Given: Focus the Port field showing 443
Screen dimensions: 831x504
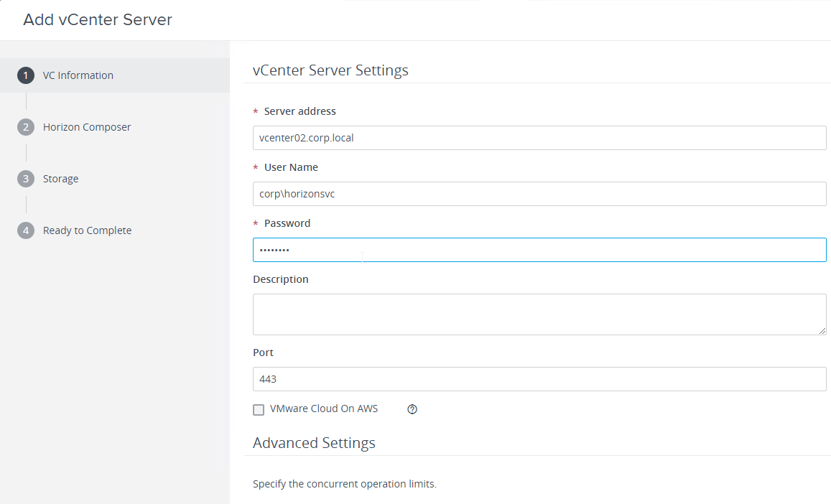Looking at the screenshot, I should (x=539, y=380).
